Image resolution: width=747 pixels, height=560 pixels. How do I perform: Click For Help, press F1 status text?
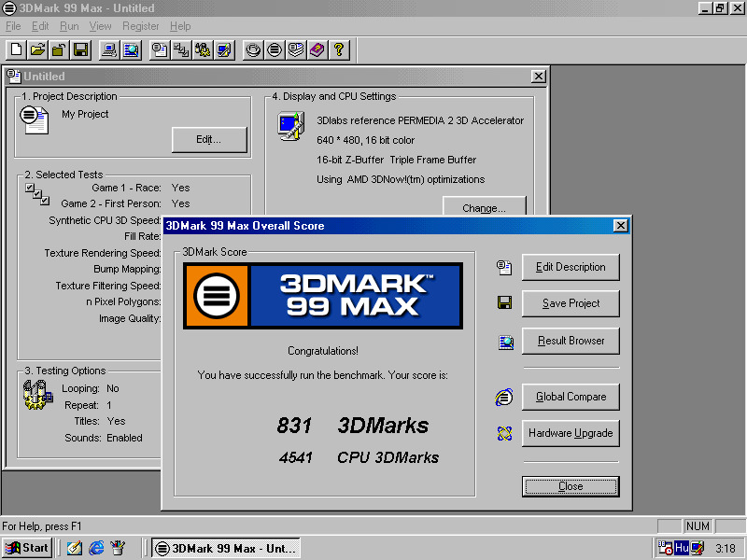[x=42, y=526]
